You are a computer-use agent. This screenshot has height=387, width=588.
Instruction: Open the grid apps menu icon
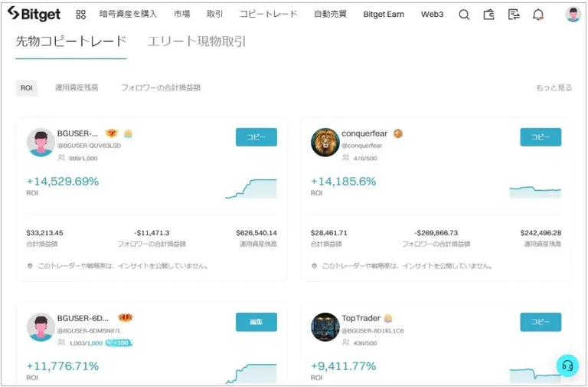tap(80, 15)
